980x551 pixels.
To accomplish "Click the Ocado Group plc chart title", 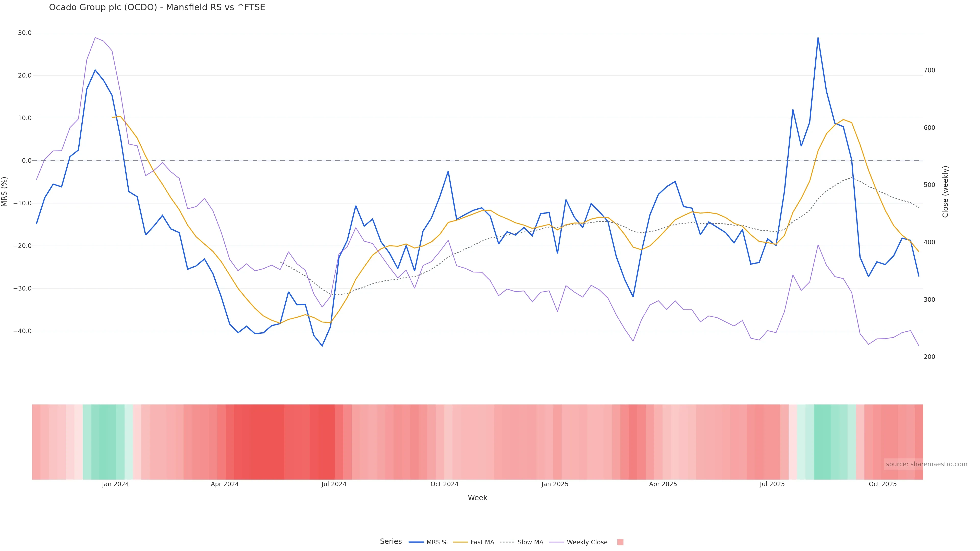I will (x=157, y=7).
